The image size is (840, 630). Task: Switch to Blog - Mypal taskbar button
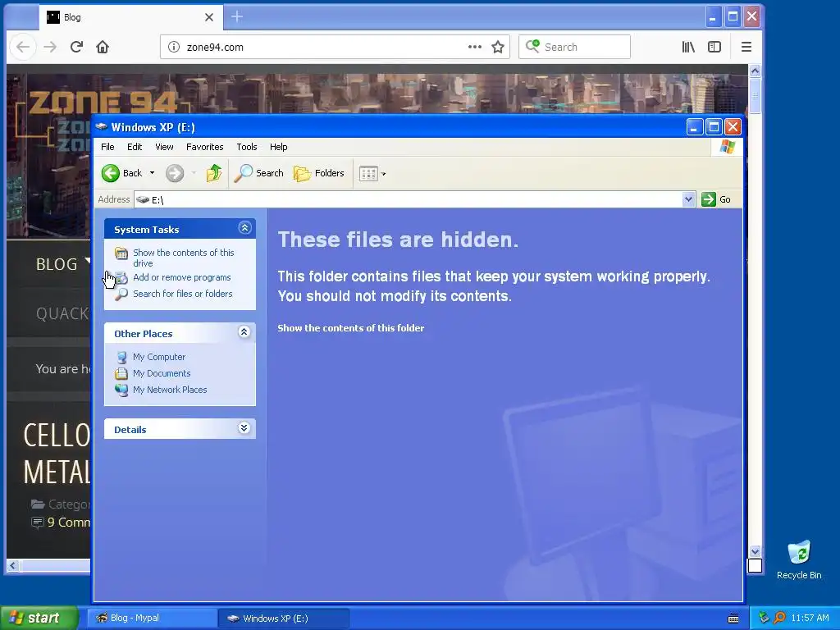point(152,619)
